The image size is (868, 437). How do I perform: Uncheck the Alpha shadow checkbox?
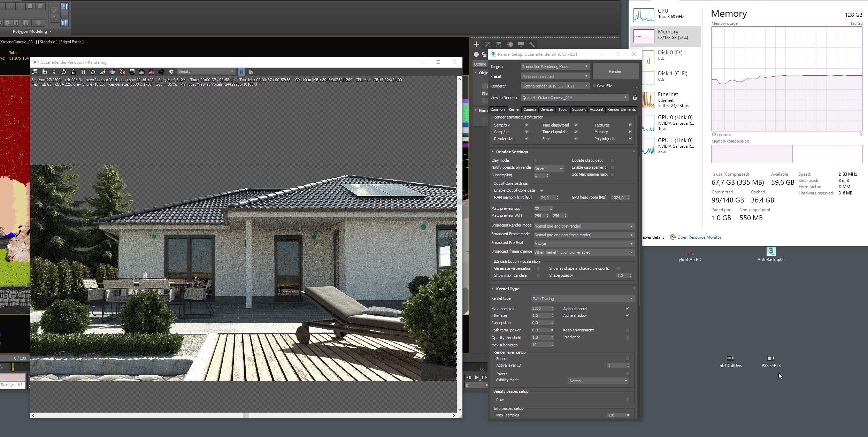tap(627, 315)
